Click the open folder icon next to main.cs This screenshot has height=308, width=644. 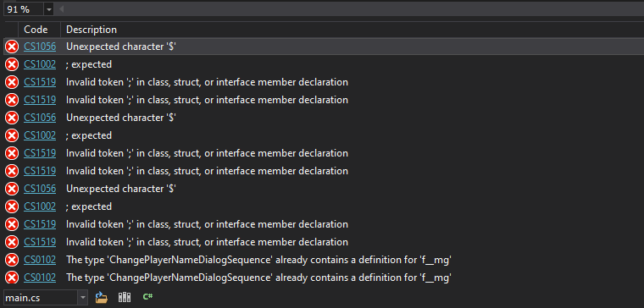point(101,297)
